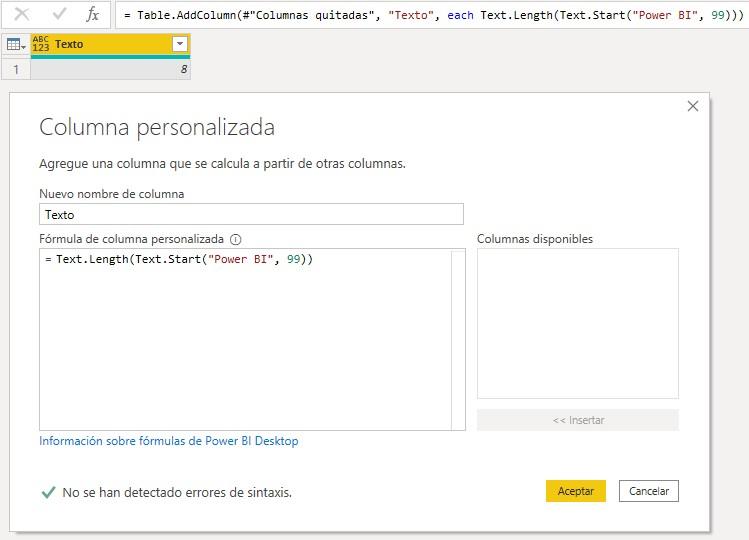This screenshot has width=749, height=540.
Task: Click the 'No se han detectado errores de sintaxis' message
Action: 177,492
